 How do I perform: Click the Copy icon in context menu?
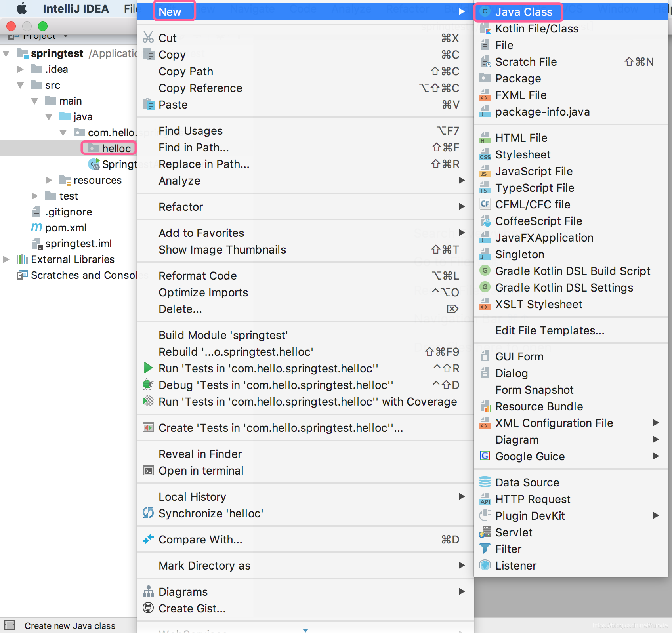(149, 54)
